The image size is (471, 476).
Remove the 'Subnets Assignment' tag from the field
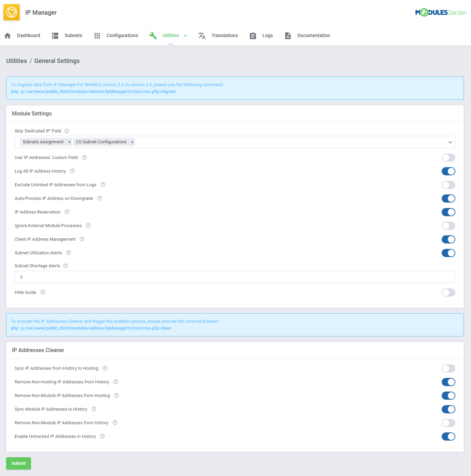69,142
